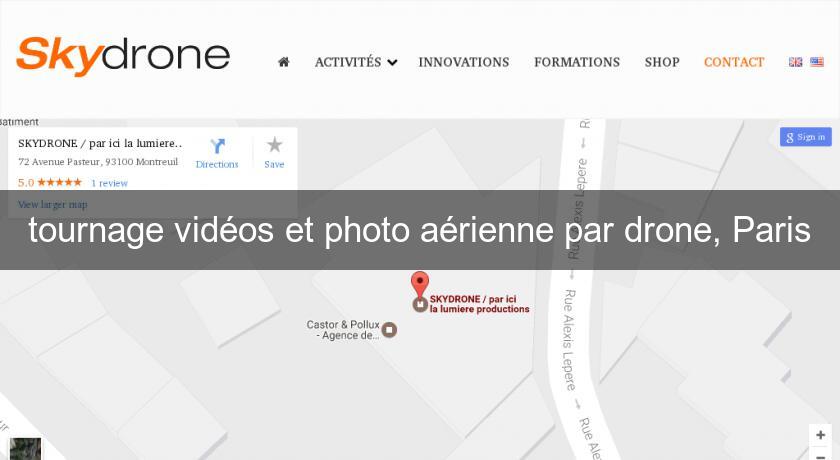Switch language with the US flag

[817, 62]
